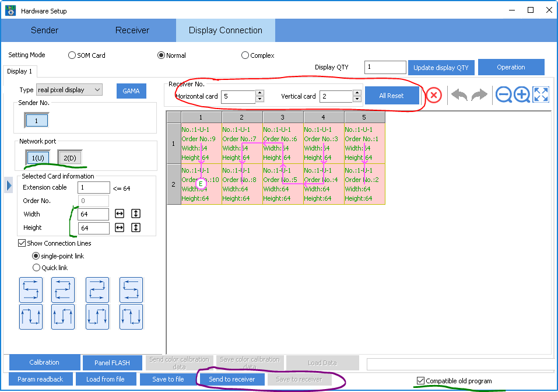This screenshot has height=392, width=558.
Task: Click the redo arrow icon
Action: click(x=479, y=95)
